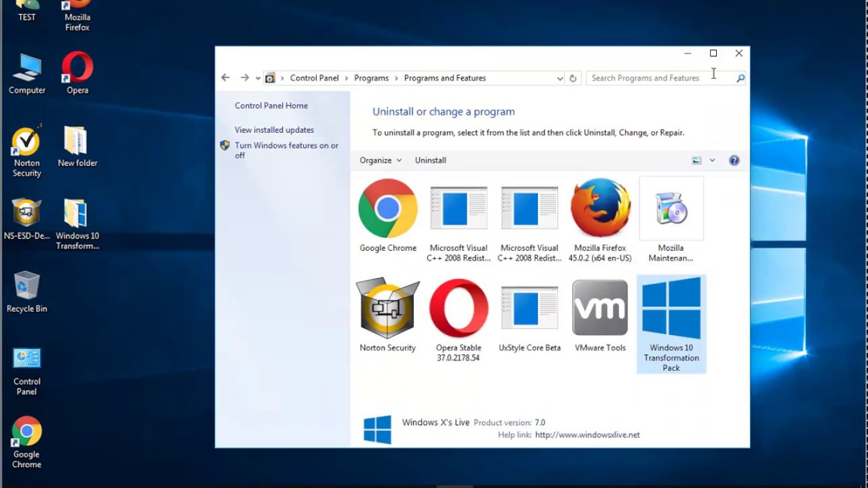Open New folder on the desktop
868x488 pixels.
77,146
